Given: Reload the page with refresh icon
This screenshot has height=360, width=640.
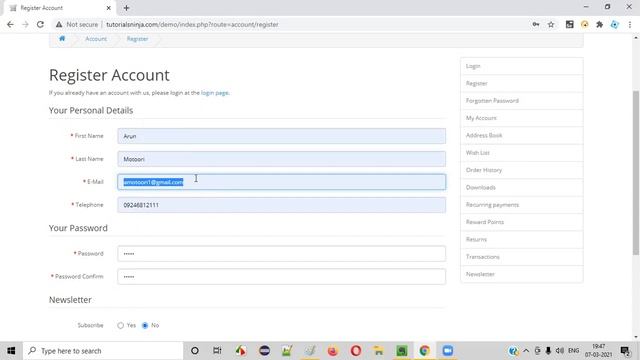Looking at the screenshot, I should 40,24.
